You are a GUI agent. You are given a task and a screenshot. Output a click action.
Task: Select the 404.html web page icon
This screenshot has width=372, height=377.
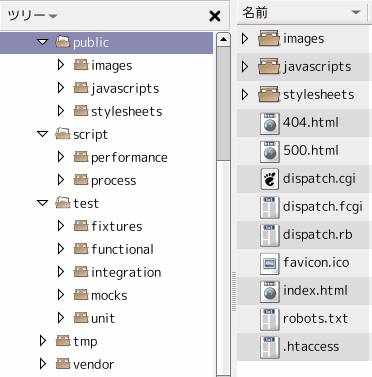pyautogui.click(x=269, y=124)
